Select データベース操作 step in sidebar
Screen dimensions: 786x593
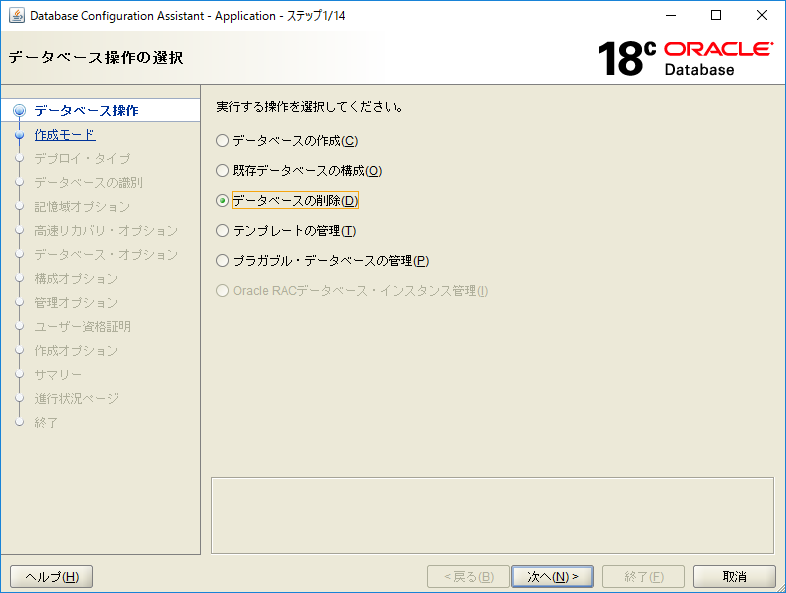(x=86, y=110)
